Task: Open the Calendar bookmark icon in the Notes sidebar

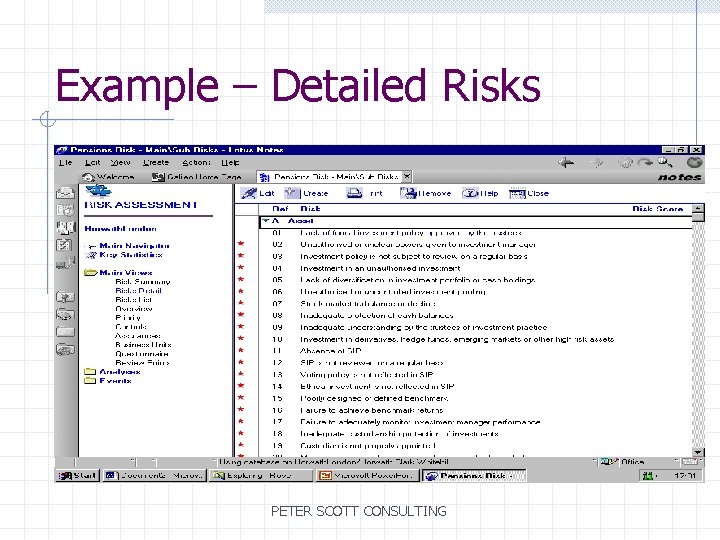Action: (65, 210)
